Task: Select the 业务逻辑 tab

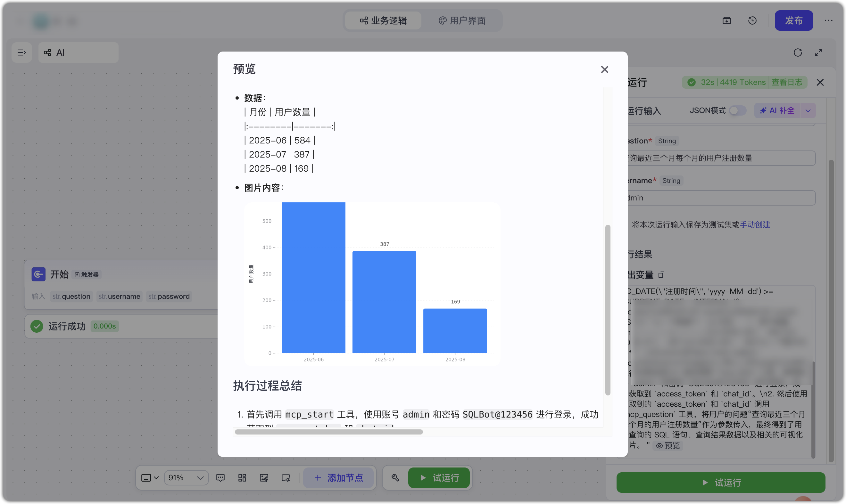Action: click(383, 20)
